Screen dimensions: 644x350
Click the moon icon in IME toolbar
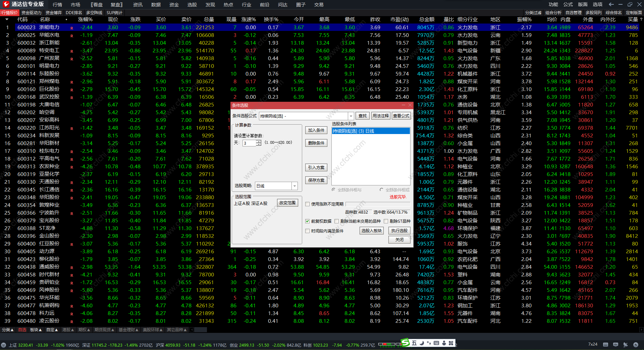point(422,343)
